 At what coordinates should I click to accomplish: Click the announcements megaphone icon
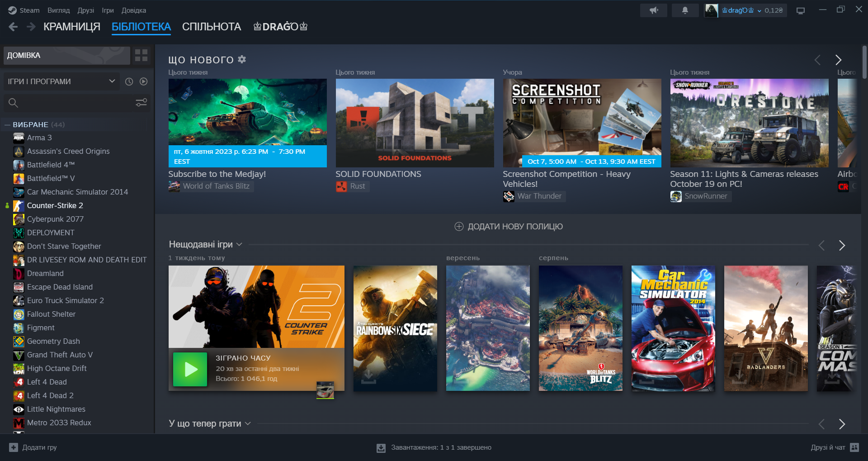point(653,10)
